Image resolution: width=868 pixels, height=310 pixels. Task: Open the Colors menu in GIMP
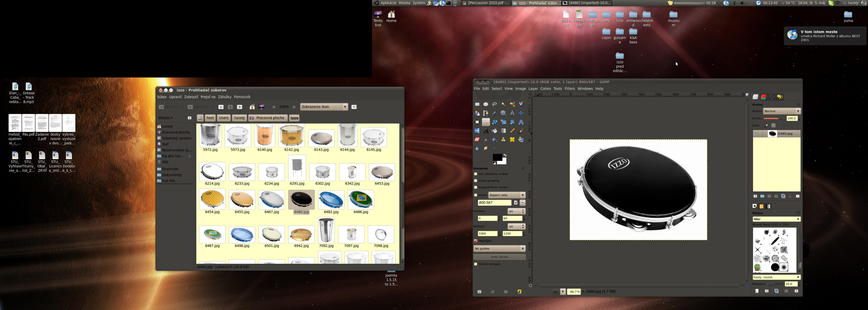click(545, 89)
